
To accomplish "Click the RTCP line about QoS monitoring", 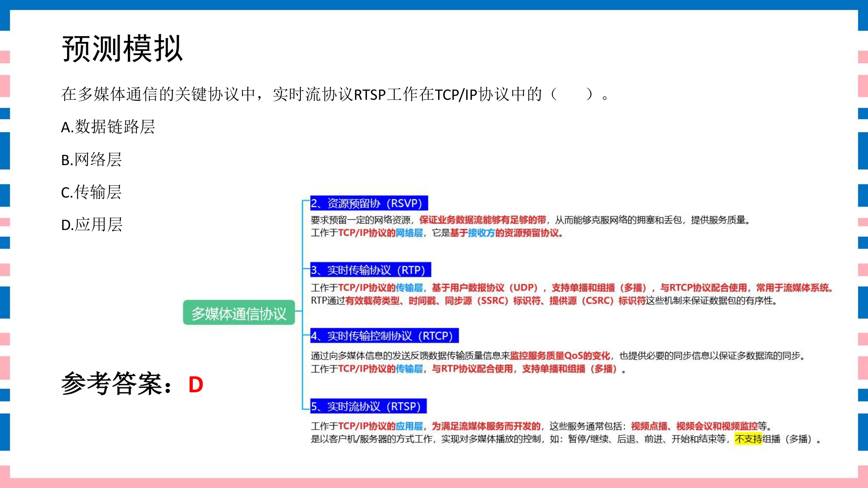I will tap(558, 356).
